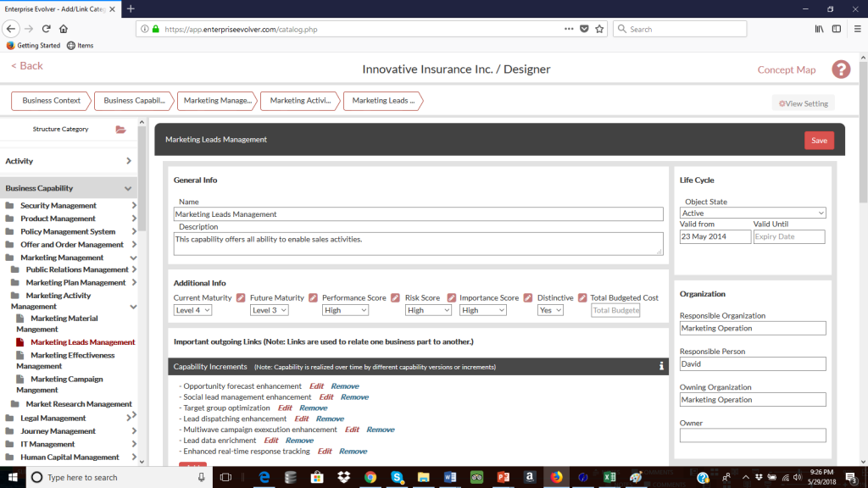
Task: Toggle tracking protection via the shield icon
Action: point(584,27)
